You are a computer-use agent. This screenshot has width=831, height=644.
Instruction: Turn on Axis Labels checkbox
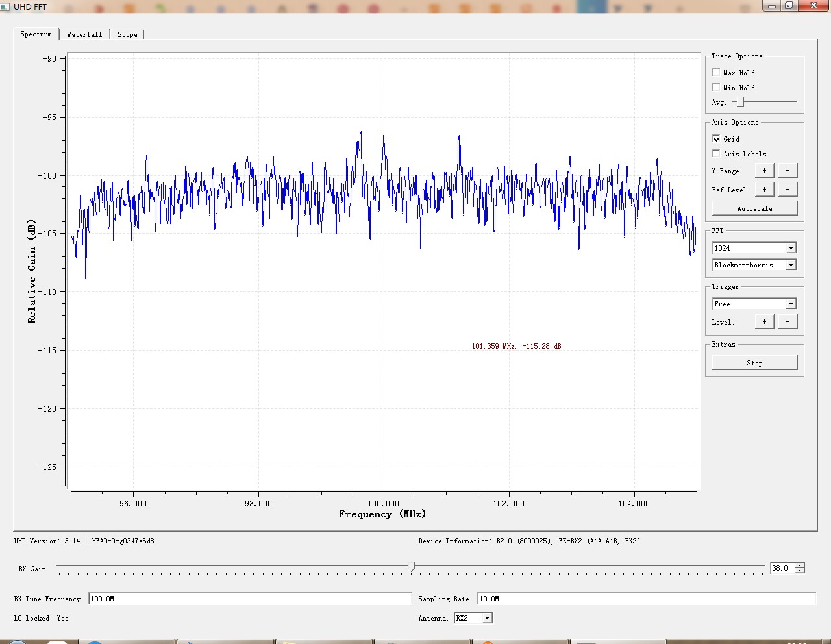point(717,153)
